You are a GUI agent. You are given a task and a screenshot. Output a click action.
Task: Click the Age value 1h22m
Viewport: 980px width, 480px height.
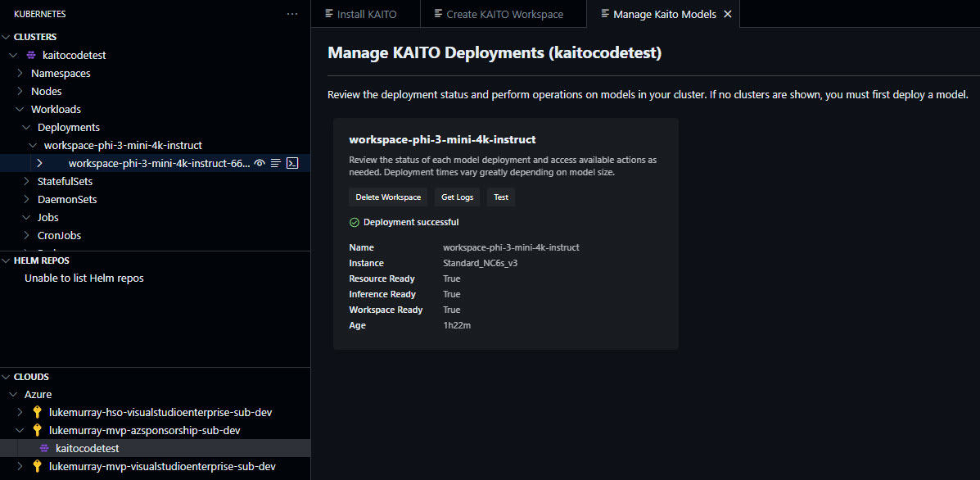[x=457, y=325]
